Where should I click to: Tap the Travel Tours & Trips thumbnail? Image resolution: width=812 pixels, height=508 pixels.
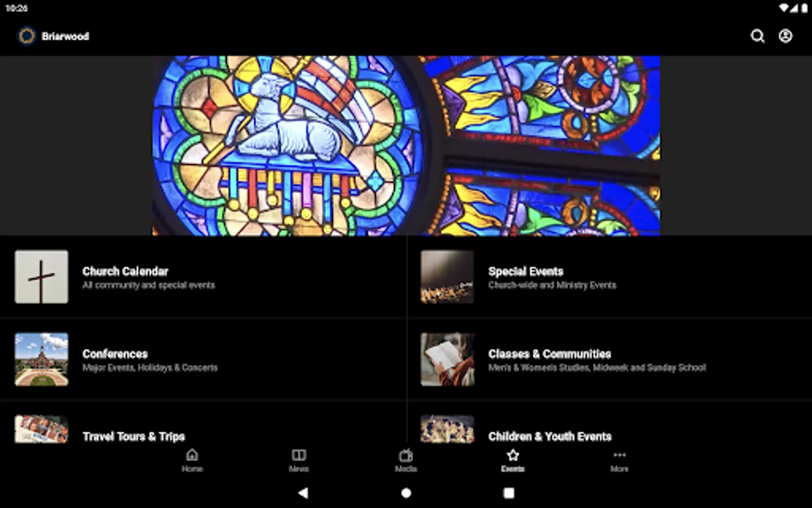coord(42,429)
